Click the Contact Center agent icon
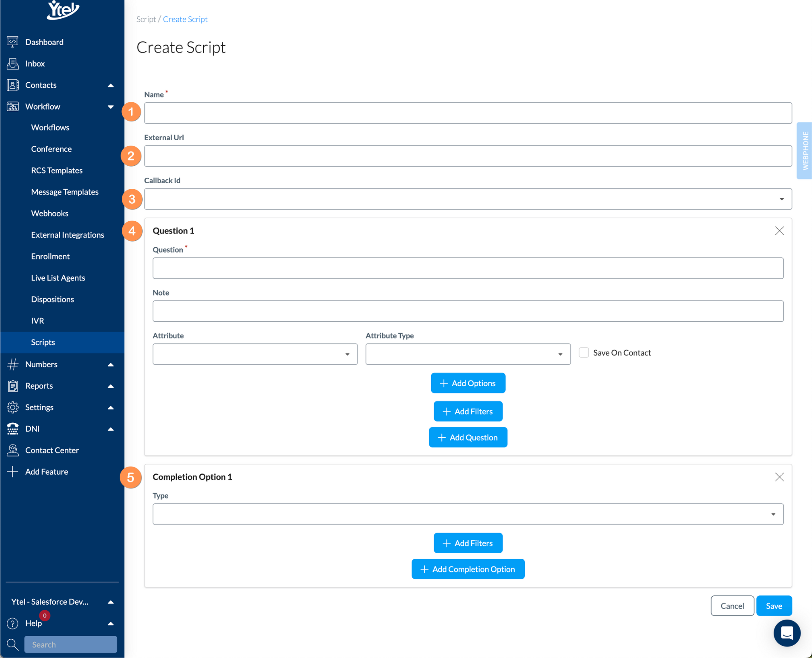The height and width of the screenshot is (658, 812). point(13,450)
